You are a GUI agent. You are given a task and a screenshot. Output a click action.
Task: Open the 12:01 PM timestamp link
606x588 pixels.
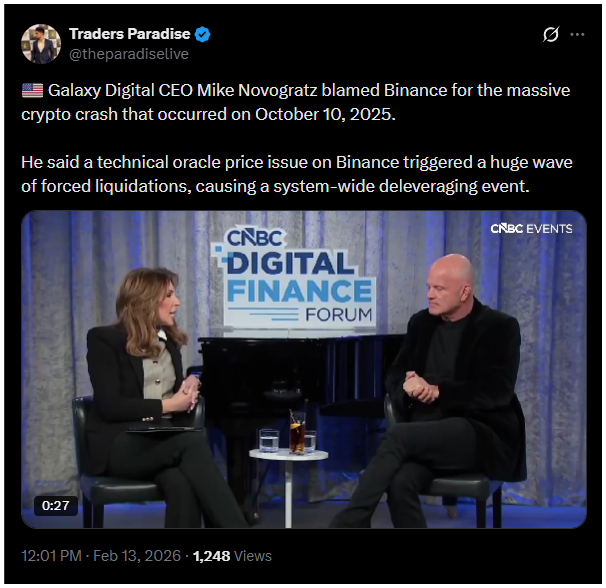pyautogui.click(x=51, y=556)
